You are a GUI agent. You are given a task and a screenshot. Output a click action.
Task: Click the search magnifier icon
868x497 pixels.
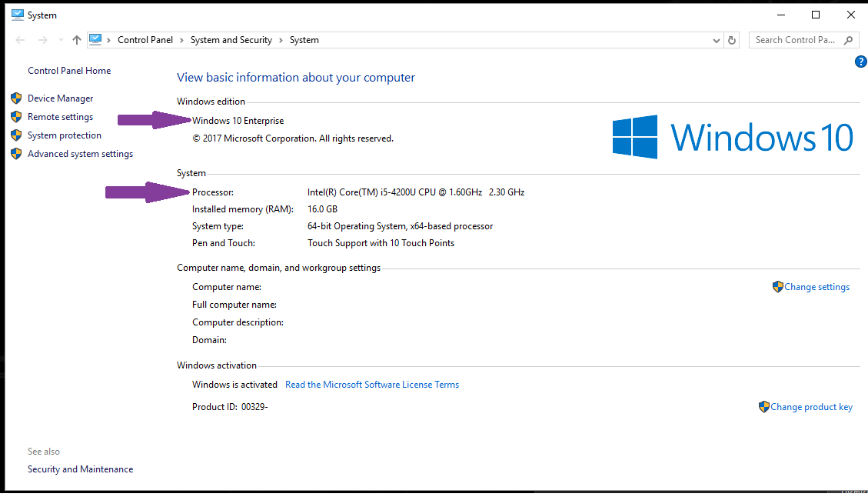[x=848, y=40]
